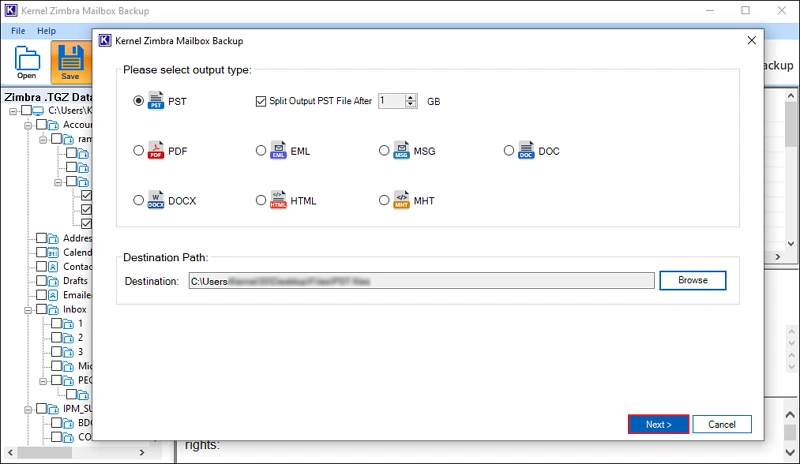Click the Open toolbar icon
Screen dimensions: 800x464
27,58
